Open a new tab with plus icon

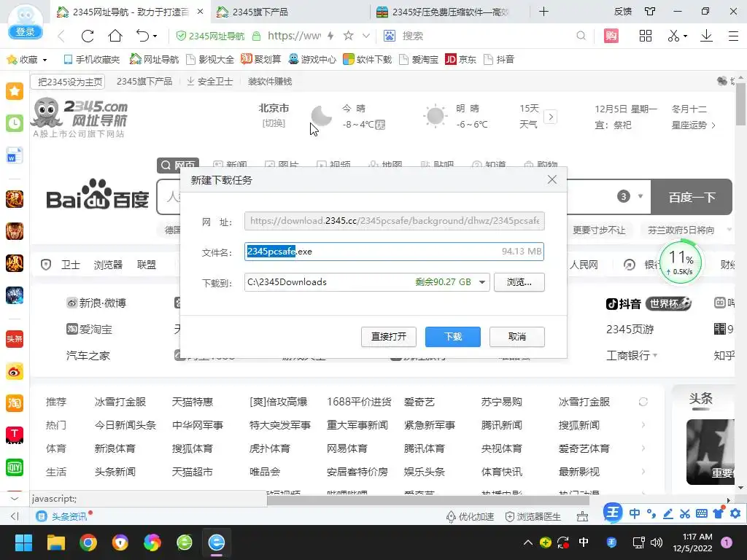543,12
